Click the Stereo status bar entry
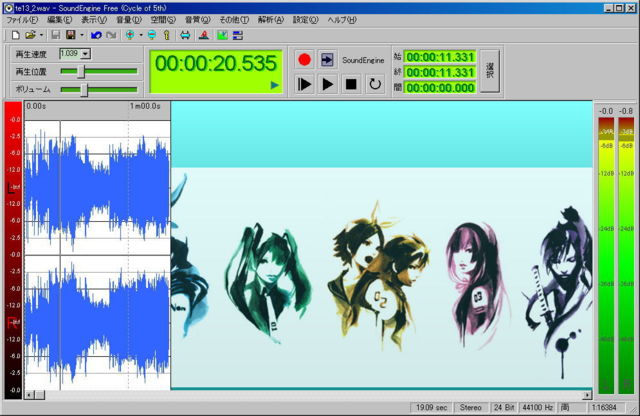The image size is (640, 416). 471,407
